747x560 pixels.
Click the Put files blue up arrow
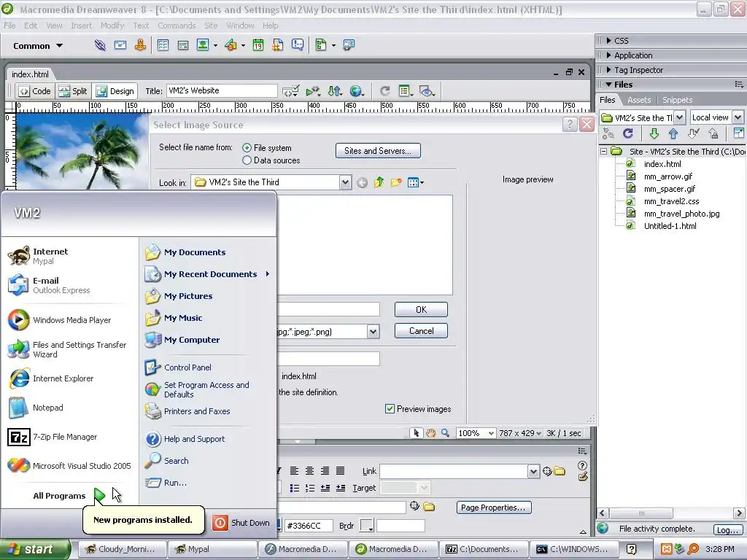pos(673,134)
